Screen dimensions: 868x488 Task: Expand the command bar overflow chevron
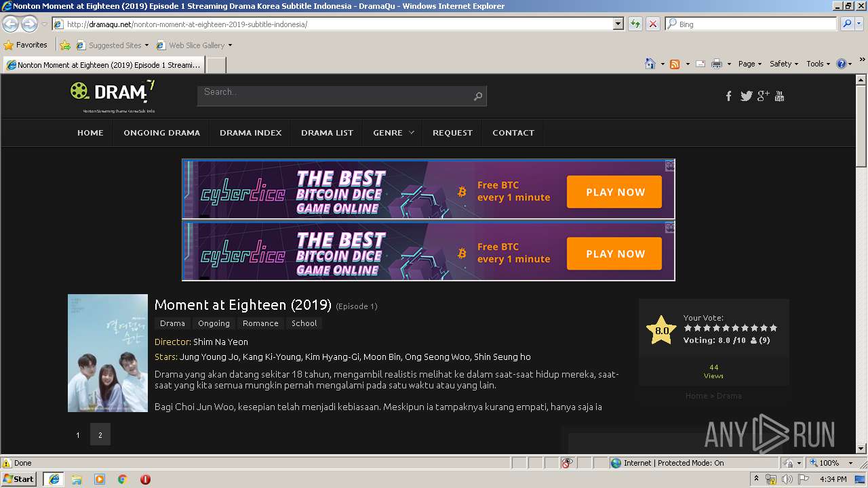(862, 60)
